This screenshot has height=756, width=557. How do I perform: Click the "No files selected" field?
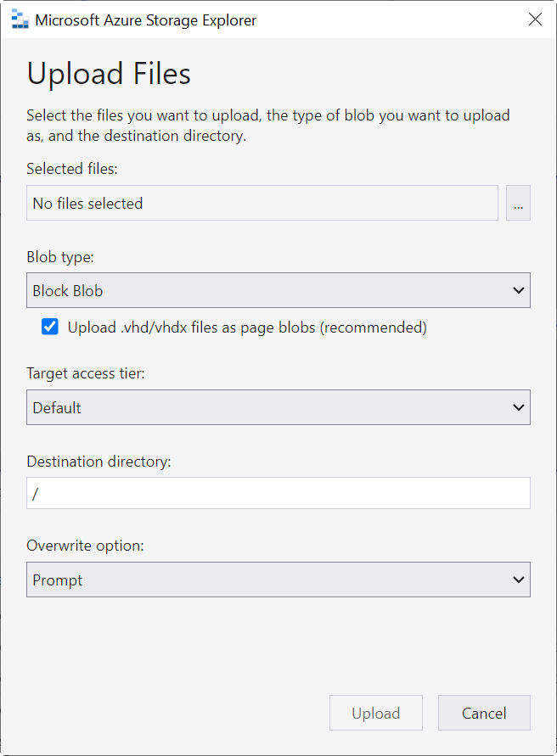262,204
